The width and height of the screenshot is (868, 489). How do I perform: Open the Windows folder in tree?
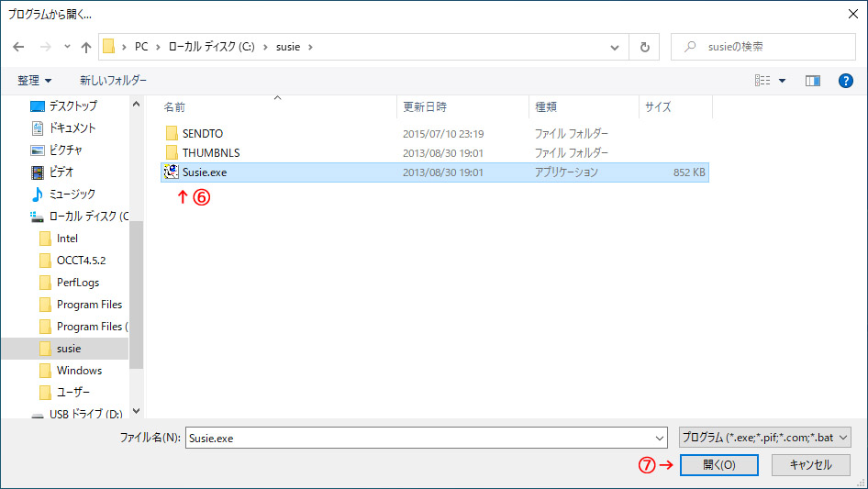point(79,371)
